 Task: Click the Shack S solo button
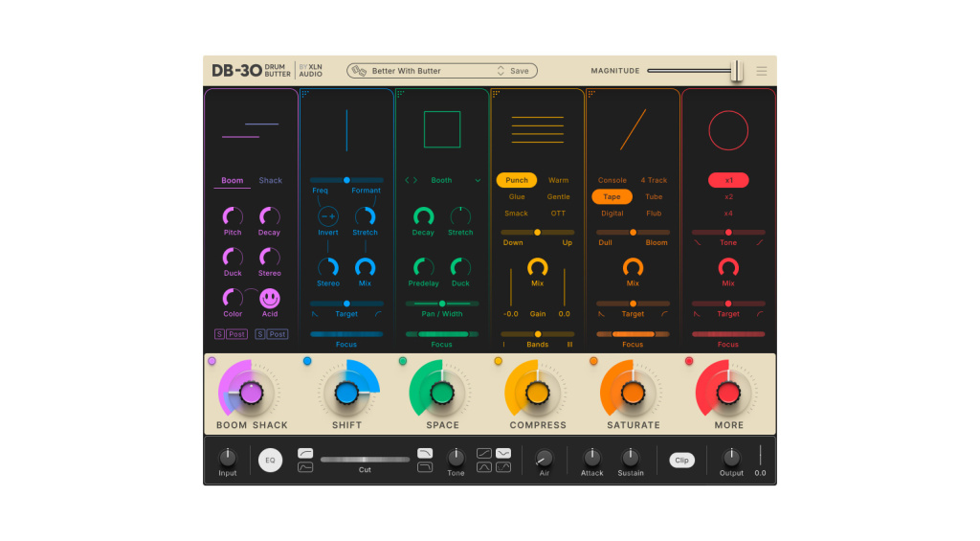click(260, 334)
